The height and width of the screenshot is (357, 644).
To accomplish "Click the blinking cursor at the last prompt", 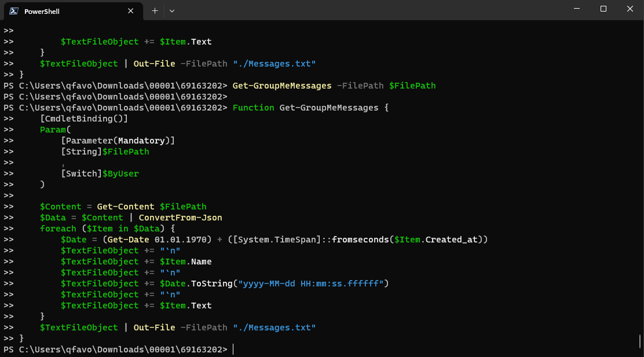I will (233, 349).
